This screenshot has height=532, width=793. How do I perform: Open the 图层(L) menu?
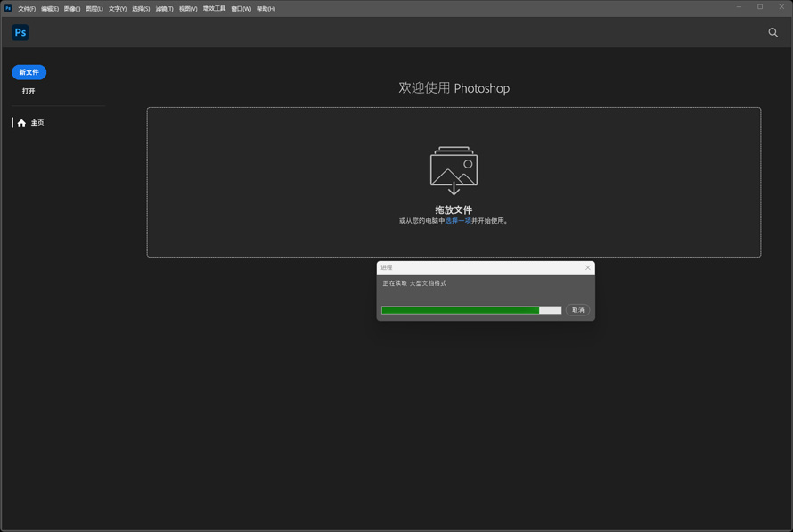94,9
